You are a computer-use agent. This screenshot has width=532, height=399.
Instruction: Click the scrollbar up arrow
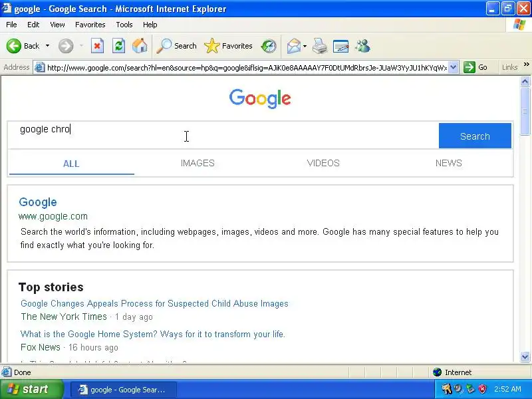pos(525,81)
